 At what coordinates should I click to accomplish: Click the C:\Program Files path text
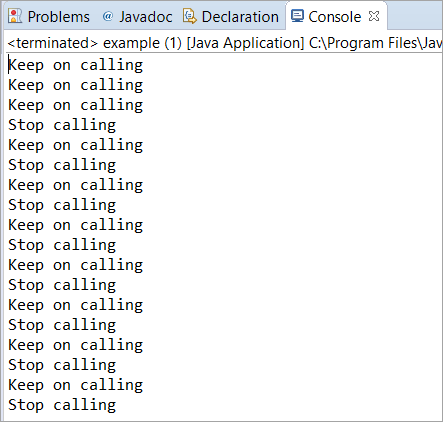click(375, 43)
